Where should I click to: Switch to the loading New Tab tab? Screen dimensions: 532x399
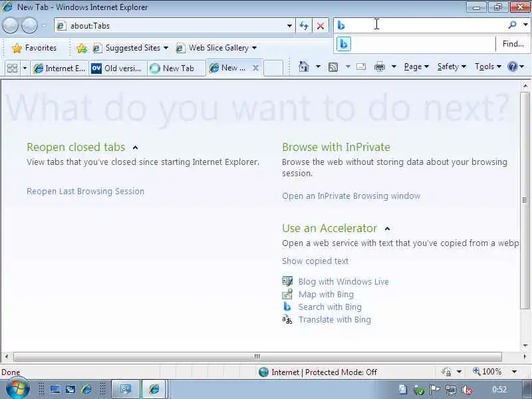click(x=176, y=68)
